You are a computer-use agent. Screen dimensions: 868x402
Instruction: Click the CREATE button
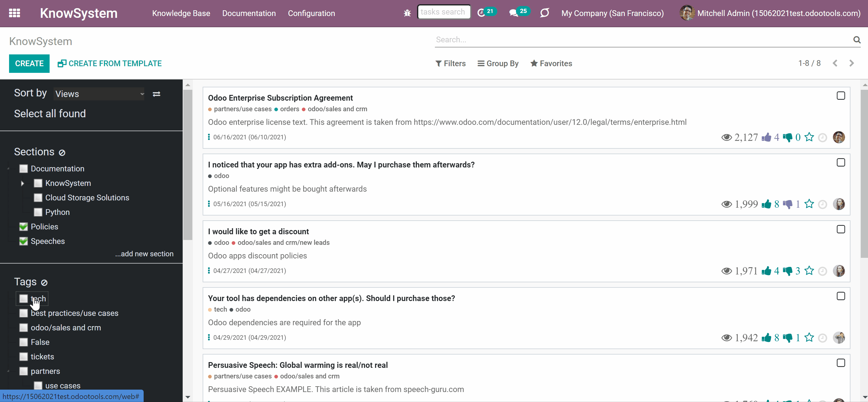[x=29, y=63]
